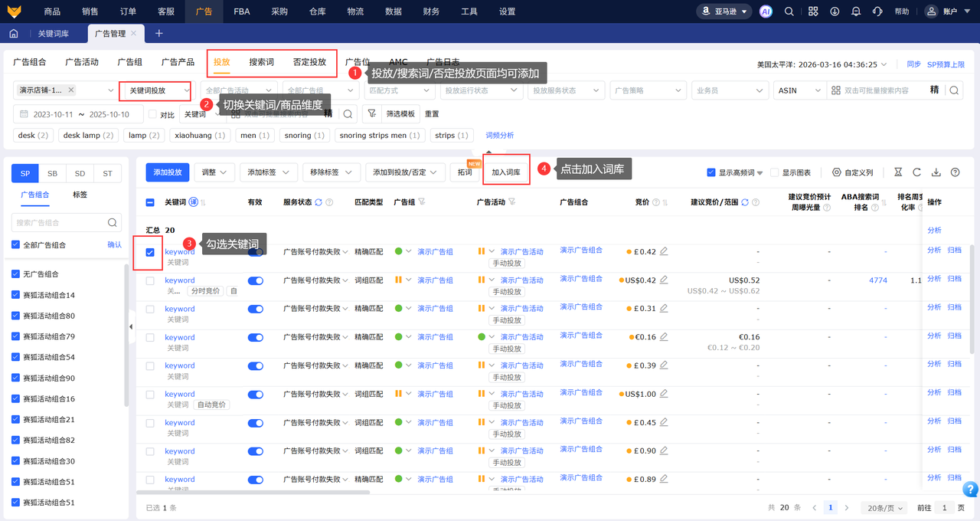This screenshot has width=980, height=521.
Task: Click the page number jump field
Action: click(x=946, y=508)
